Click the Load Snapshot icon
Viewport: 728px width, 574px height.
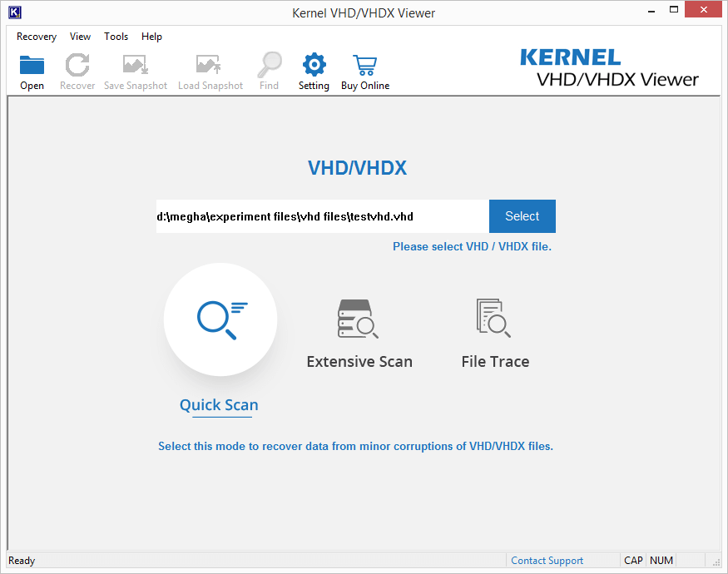[x=209, y=65]
